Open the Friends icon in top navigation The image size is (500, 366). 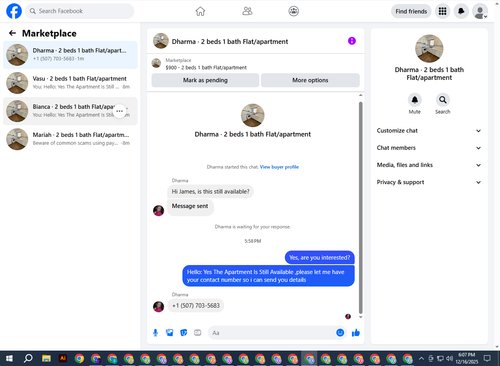pos(247,11)
